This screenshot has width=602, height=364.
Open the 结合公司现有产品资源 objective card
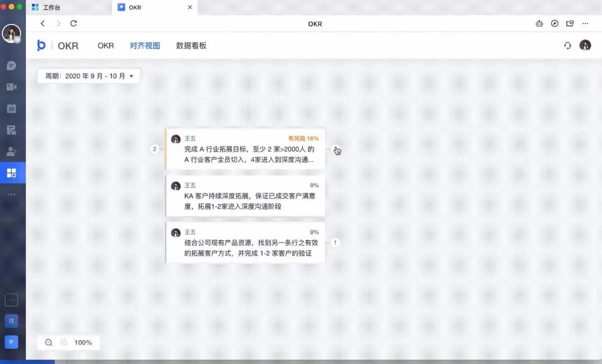coord(245,242)
